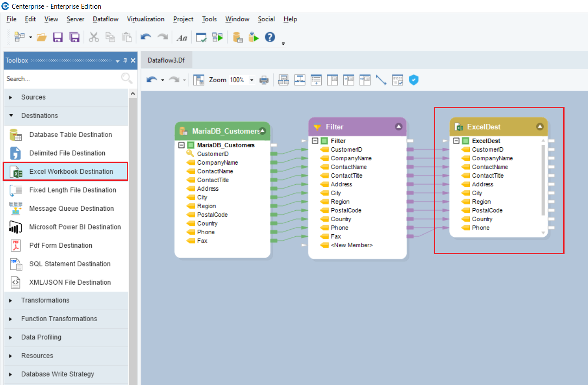Expand the Transformations toolbox section
Screen dimensions: 588x385
[x=45, y=300]
